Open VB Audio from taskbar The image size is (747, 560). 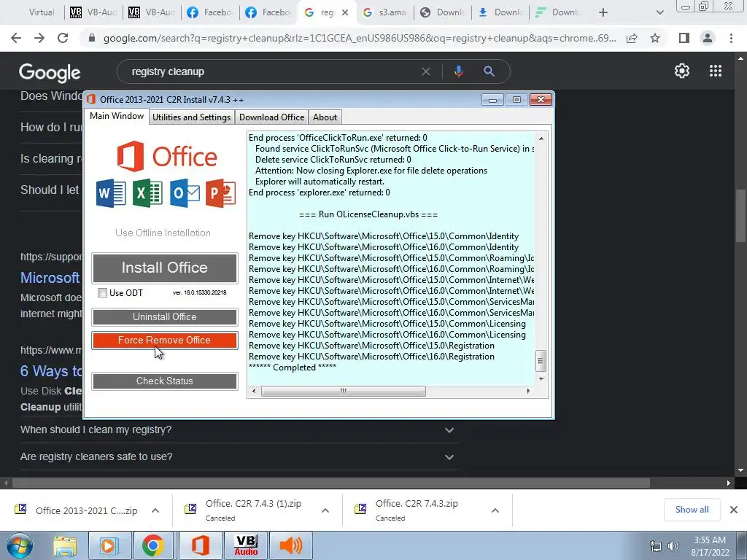[x=246, y=545]
